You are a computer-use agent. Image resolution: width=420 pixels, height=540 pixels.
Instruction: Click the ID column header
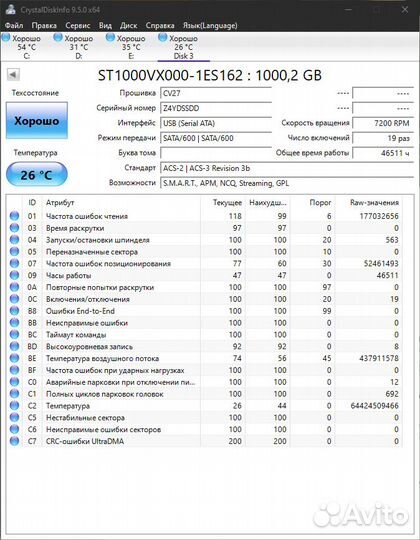(x=32, y=202)
